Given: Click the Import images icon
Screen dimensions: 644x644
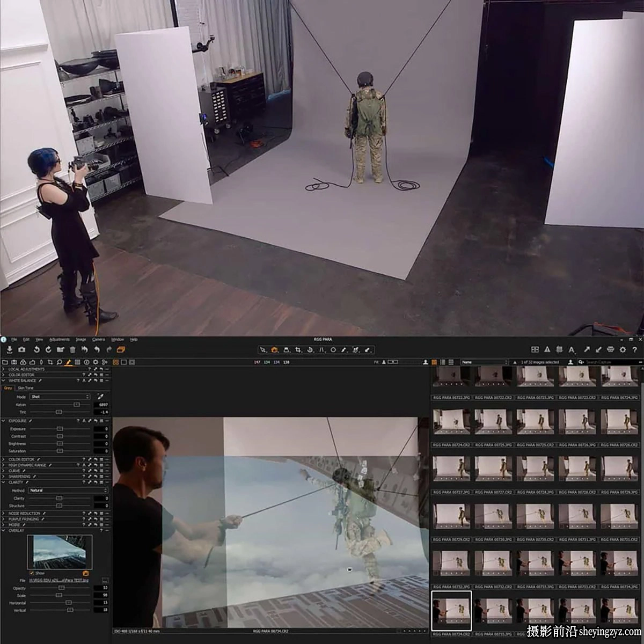Looking at the screenshot, I should point(9,350).
